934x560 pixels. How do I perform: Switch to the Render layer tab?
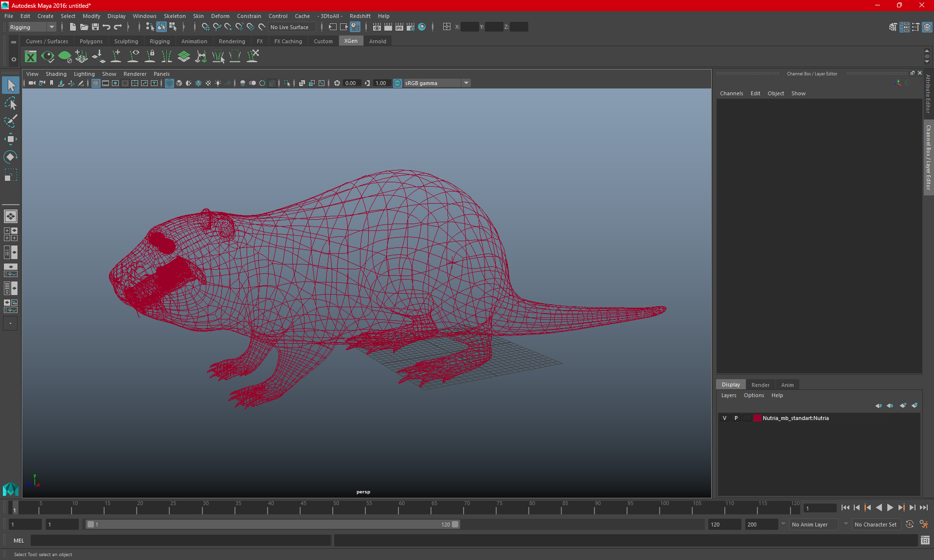pos(760,385)
